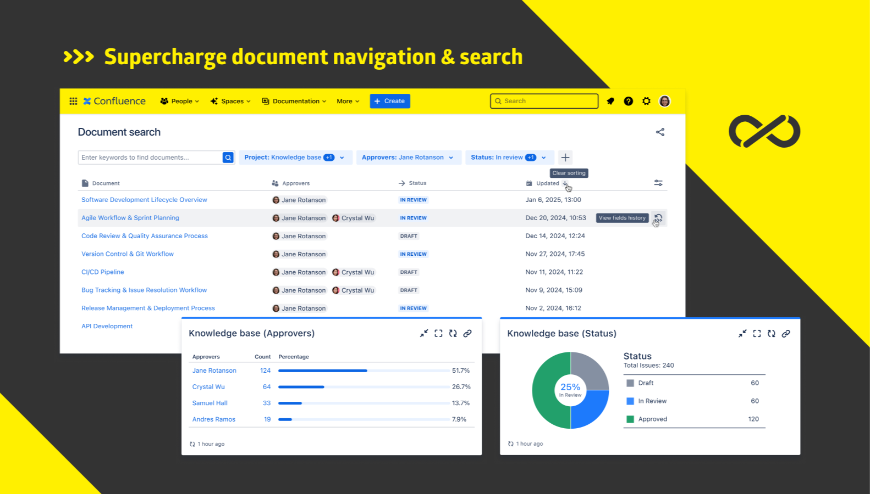Open the People menu
Image resolution: width=870 pixels, height=494 pixels.
pyautogui.click(x=180, y=101)
